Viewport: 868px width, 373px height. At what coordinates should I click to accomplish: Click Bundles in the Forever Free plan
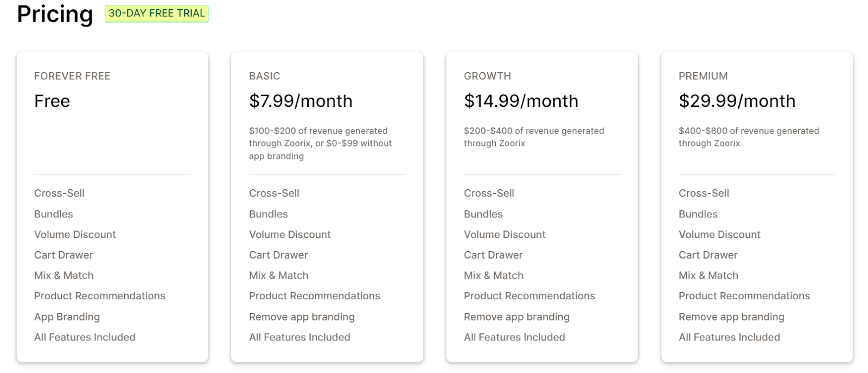[x=53, y=214]
